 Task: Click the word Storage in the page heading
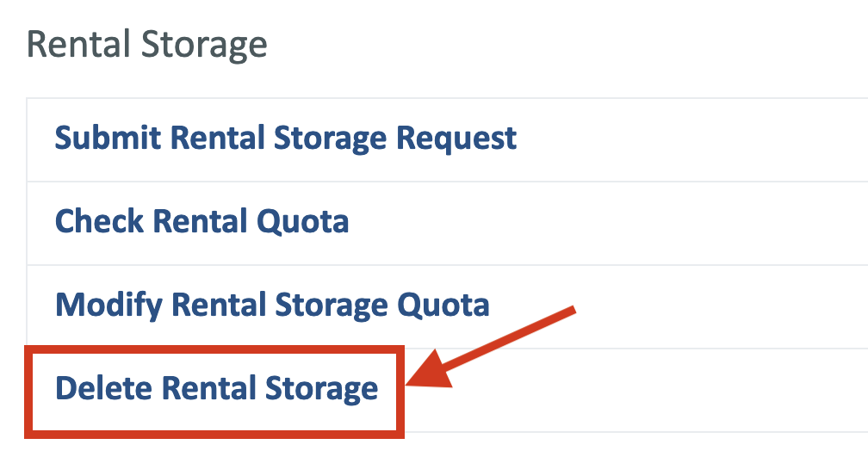pos(204,46)
